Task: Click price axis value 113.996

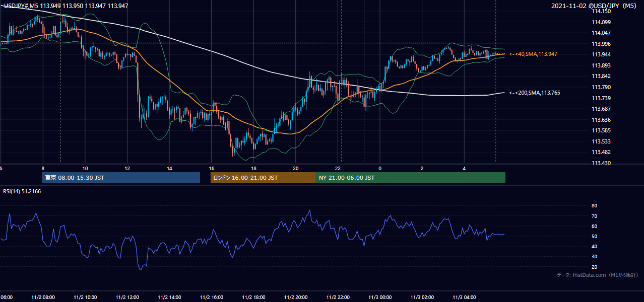Action: 600,44
